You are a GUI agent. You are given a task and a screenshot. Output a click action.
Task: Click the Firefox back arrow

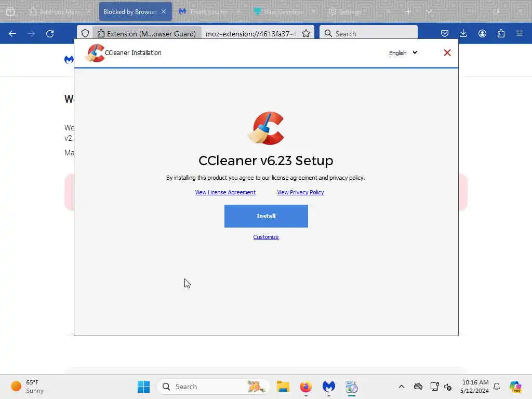12,34
